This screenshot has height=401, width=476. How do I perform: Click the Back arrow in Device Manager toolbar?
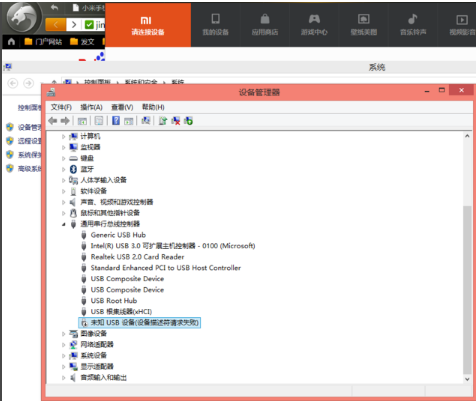52,121
